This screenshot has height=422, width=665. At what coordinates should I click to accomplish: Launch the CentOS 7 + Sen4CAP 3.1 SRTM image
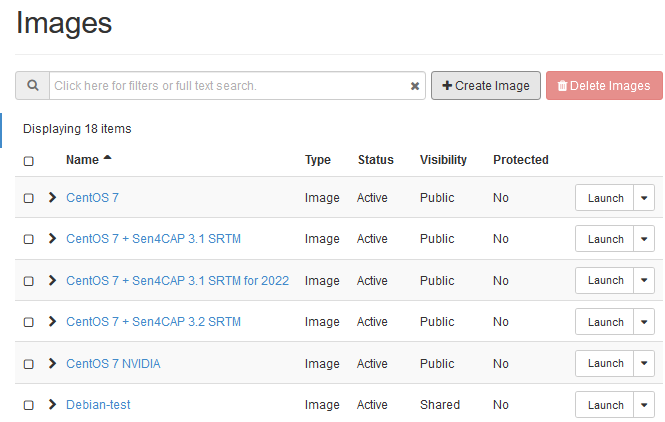pyautogui.click(x=605, y=240)
